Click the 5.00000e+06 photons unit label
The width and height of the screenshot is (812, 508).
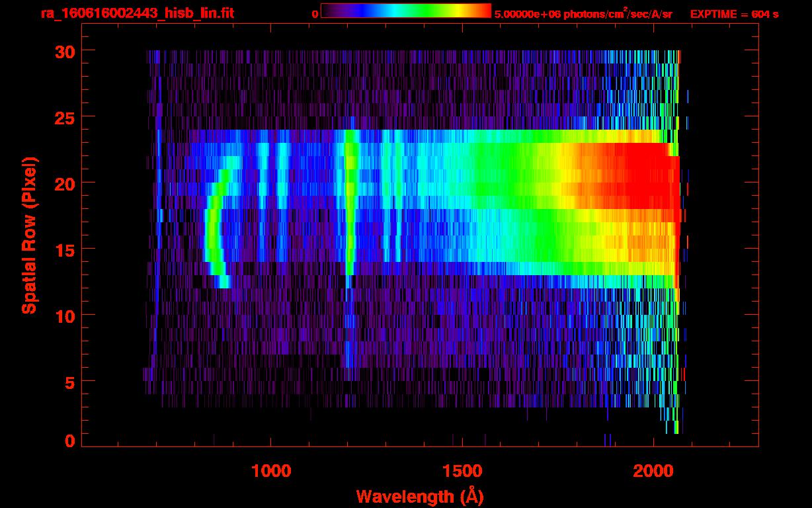click(x=583, y=15)
